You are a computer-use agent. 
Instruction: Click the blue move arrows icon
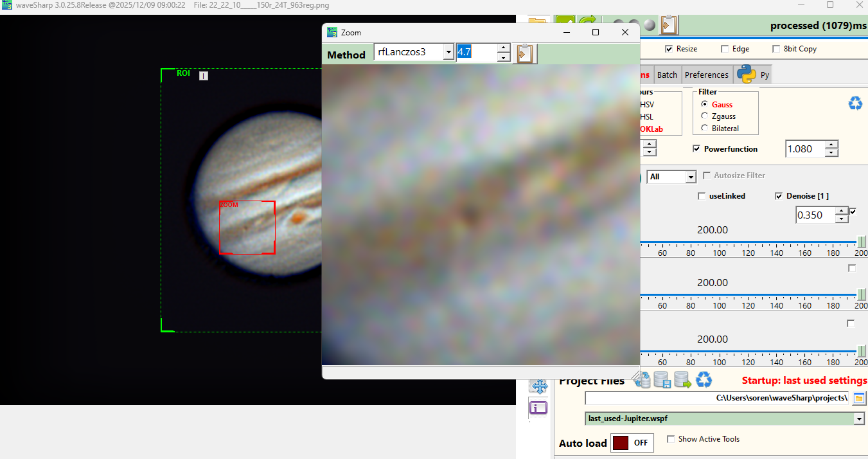(x=539, y=386)
